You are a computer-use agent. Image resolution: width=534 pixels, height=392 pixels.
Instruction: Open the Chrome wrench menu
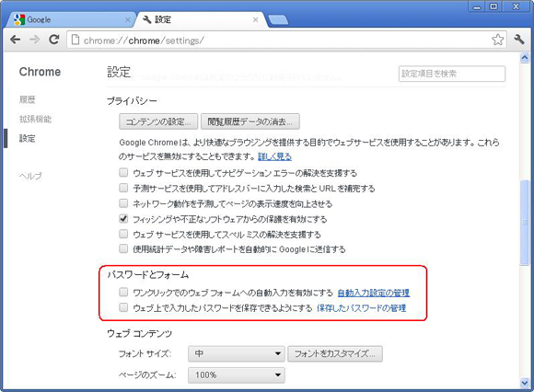519,40
